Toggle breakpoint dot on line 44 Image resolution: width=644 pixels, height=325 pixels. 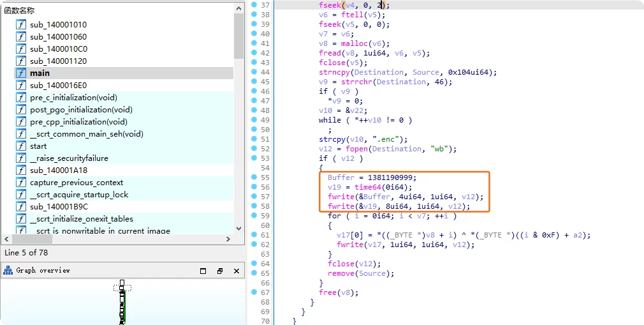254,72
